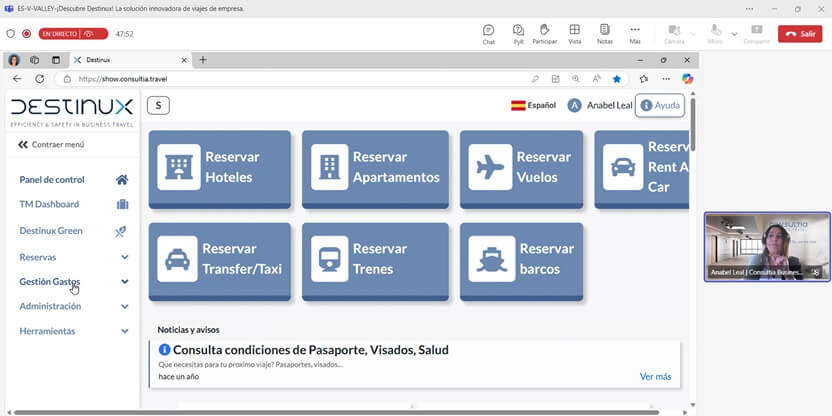Open Reservar Vuelos tile
Screen dimensions: 832x416
click(x=521, y=169)
